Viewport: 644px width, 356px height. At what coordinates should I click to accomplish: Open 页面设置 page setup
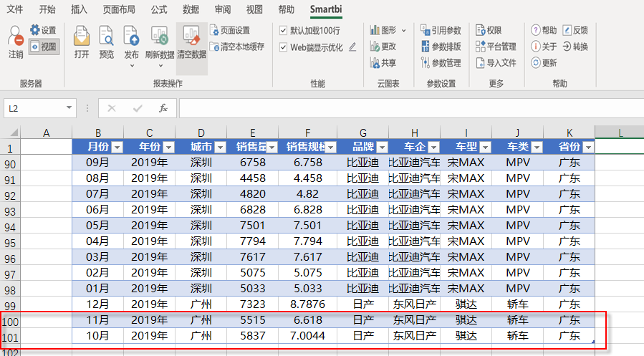click(x=230, y=30)
